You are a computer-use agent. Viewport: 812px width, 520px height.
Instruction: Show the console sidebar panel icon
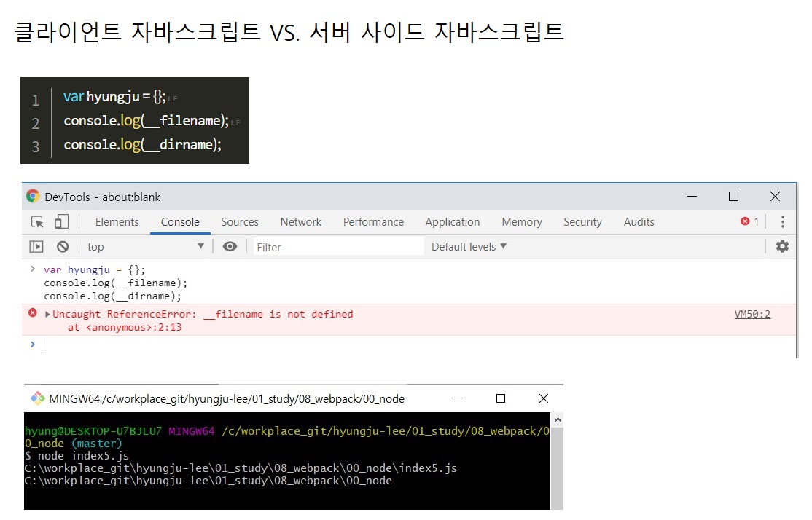pos(36,247)
